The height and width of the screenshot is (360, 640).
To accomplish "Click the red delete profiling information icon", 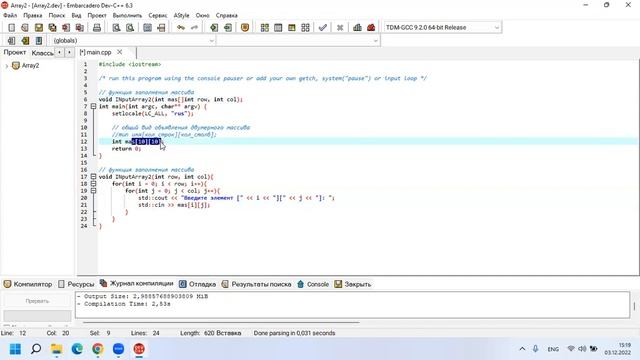I will coord(371,27).
